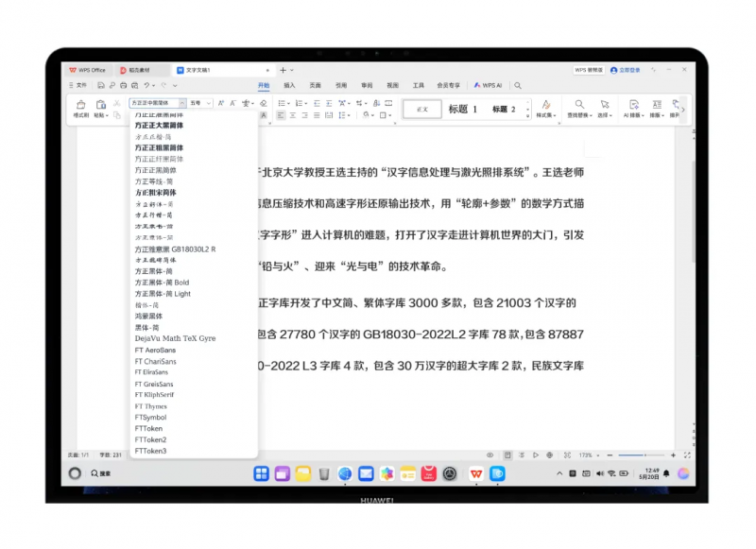Click the AI layout icon in ribbon

coord(634,104)
